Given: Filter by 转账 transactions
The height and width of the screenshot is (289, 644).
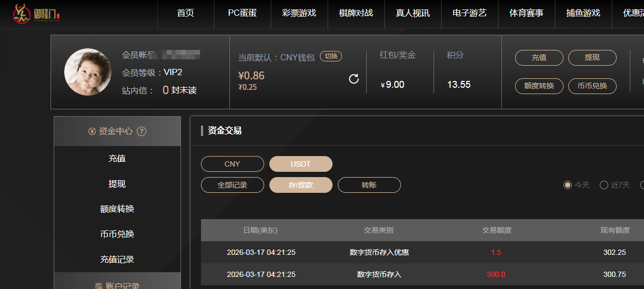Looking at the screenshot, I should pyautogui.click(x=369, y=185).
